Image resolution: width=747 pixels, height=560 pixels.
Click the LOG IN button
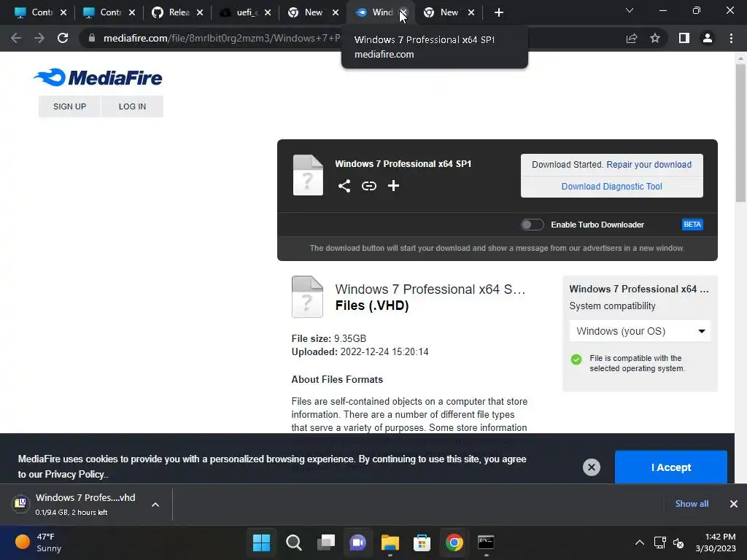click(133, 106)
